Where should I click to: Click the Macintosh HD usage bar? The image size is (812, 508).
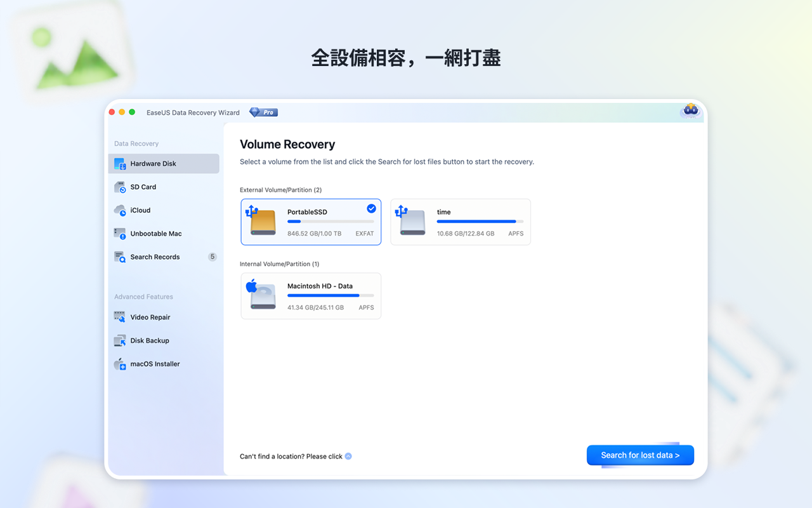point(331,295)
